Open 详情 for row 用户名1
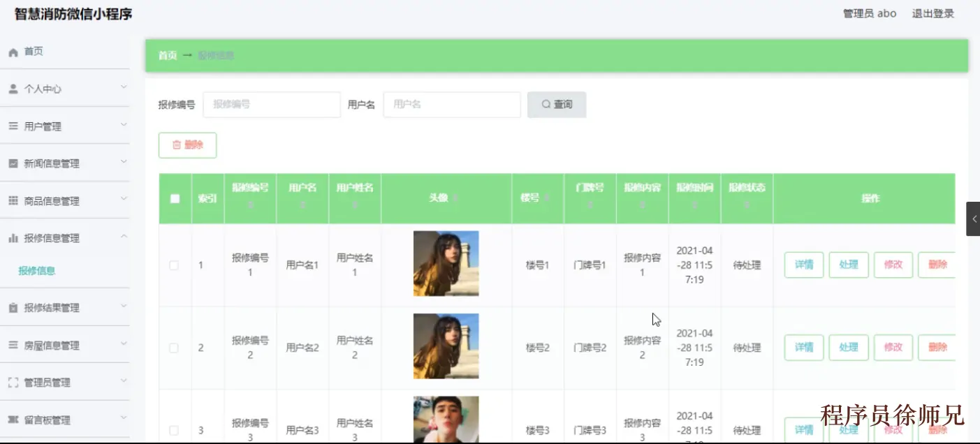The width and height of the screenshot is (980, 444). pyautogui.click(x=804, y=265)
